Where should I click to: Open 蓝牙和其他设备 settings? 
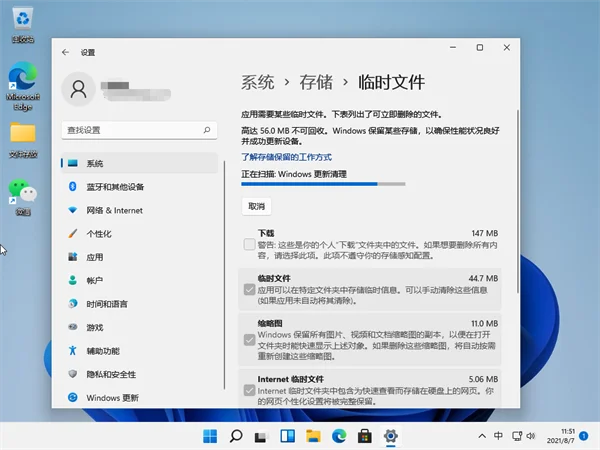coord(139,187)
